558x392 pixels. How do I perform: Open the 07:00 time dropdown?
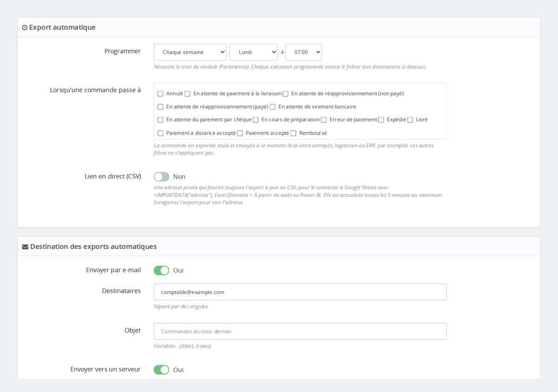[304, 52]
